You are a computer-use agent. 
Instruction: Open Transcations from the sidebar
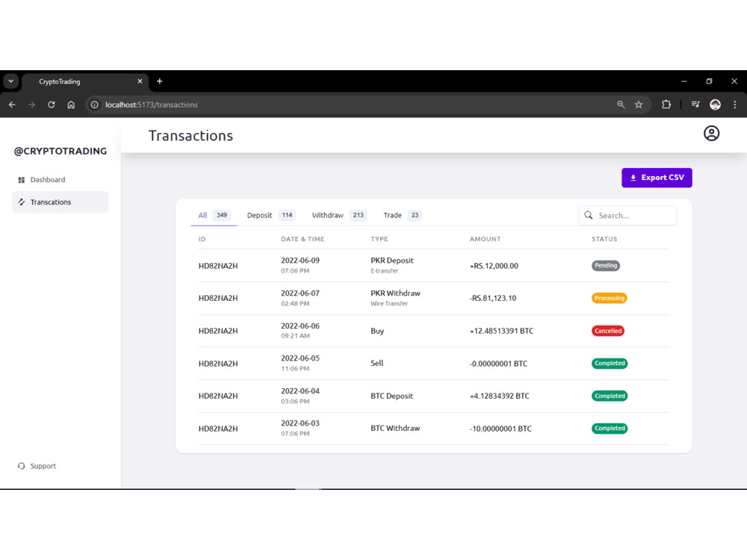point(60,202)
